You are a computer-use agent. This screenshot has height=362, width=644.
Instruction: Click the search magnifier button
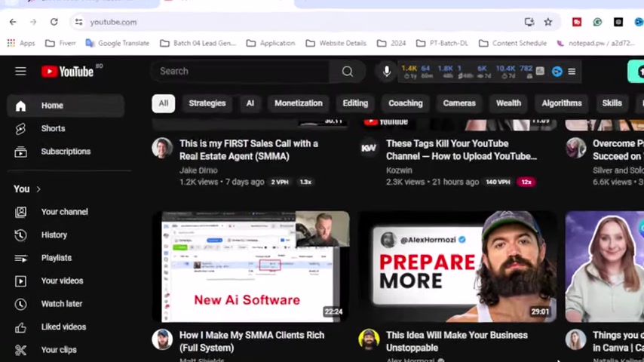(x=348, y=72)
